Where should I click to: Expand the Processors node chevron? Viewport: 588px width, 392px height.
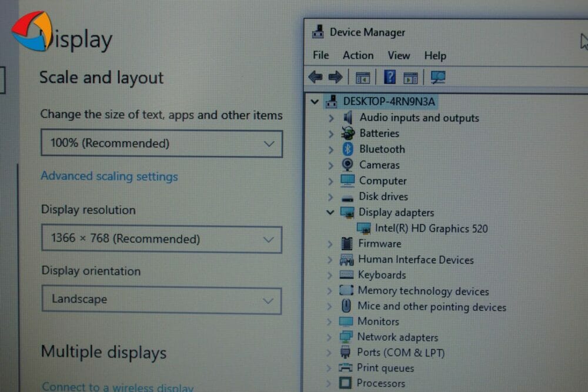[x=329, y=383]
